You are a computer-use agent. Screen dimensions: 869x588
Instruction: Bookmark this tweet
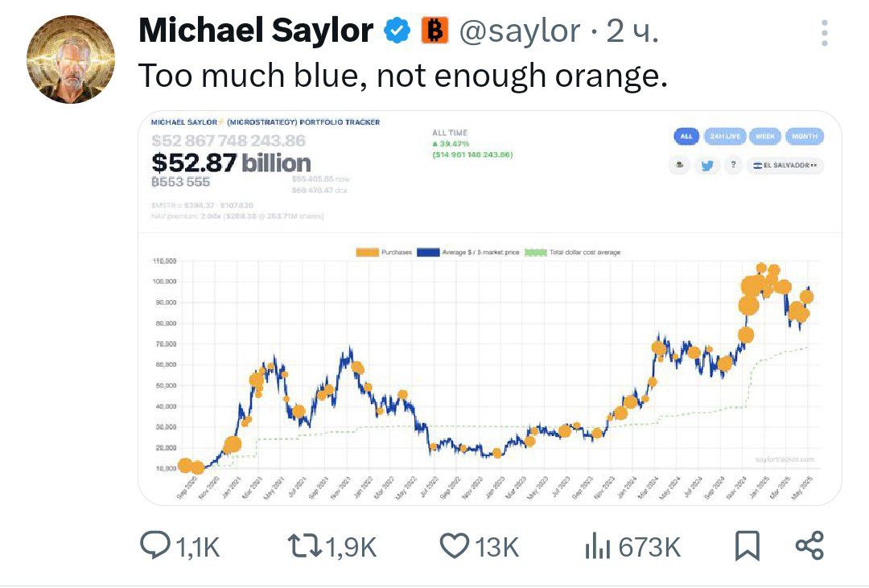pos(747,546)
